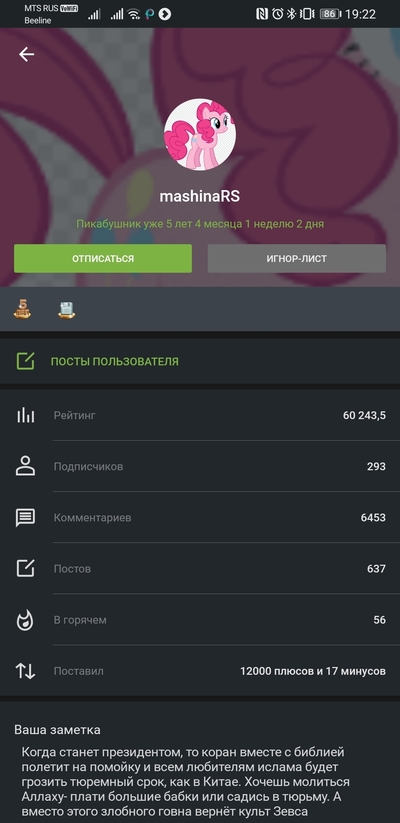400x823 pixels.
Task: Open the Постов count 637
Action: pyautogui.click(x=376, y=568)
